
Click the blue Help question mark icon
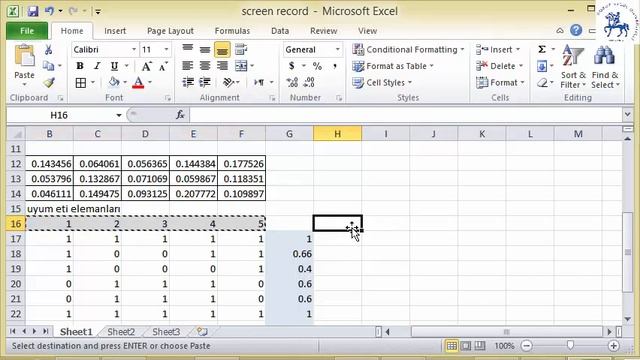pyautogui.click(x=576, y=30)
